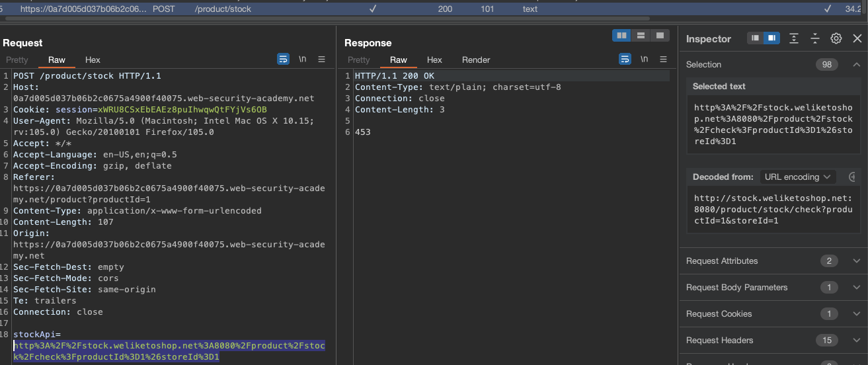
Task: Switch to top-bottom stacked layout
Action: pos(641,36)
